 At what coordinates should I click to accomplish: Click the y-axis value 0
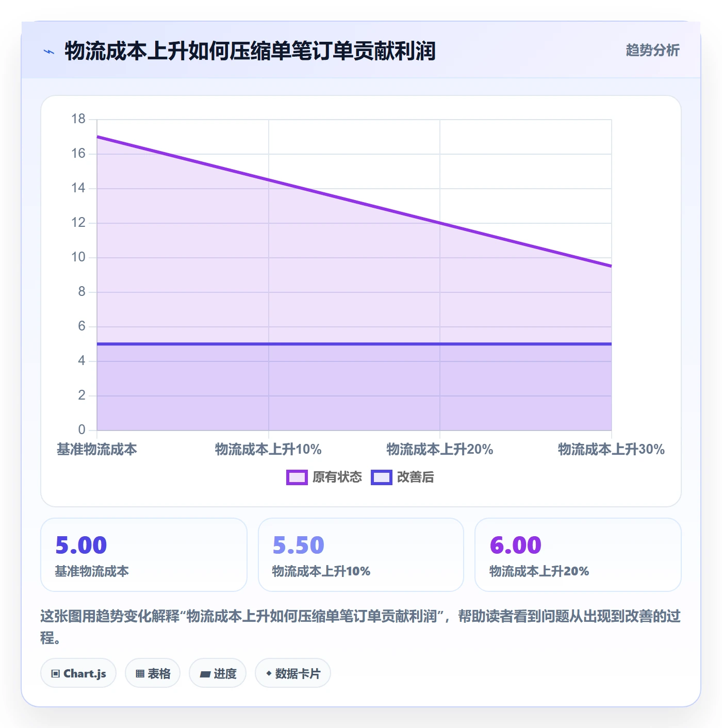point(82,430)
